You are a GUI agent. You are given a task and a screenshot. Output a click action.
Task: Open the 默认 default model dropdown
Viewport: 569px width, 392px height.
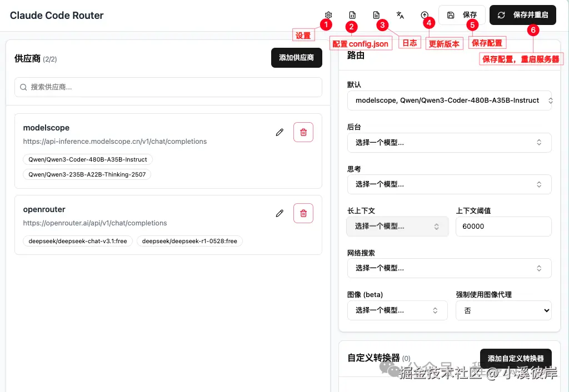click(449, 100)
